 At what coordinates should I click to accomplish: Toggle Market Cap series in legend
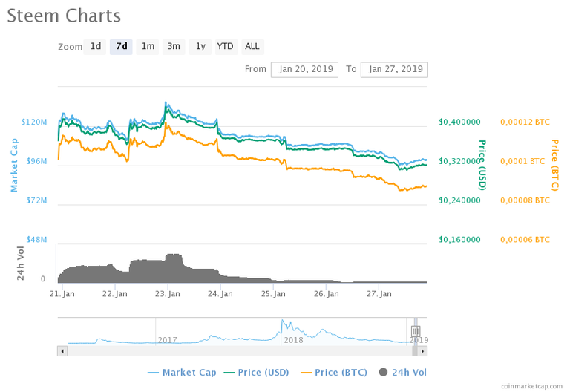coord(182,373)
